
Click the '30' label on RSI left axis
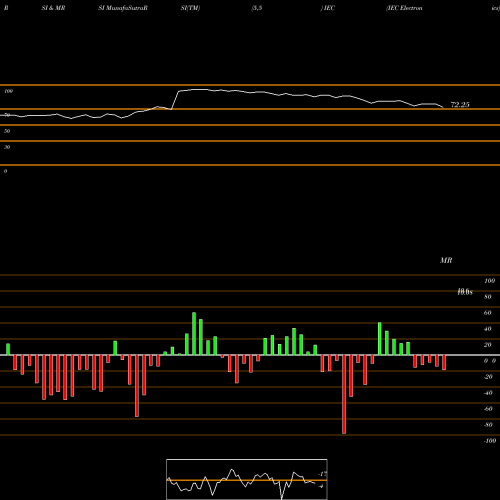coord(7,147)
